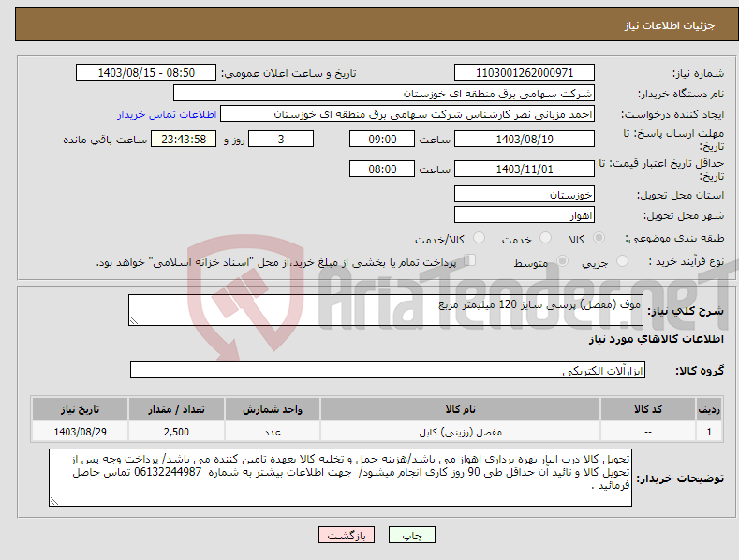The height and width of the screenshot is (560, 739).
Task: Click the need date cell 1403/08/29
Action: [80, 432]
